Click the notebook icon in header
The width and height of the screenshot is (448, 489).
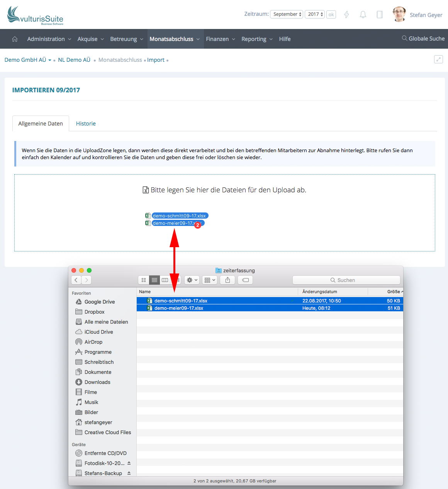(x=379, y=15)
